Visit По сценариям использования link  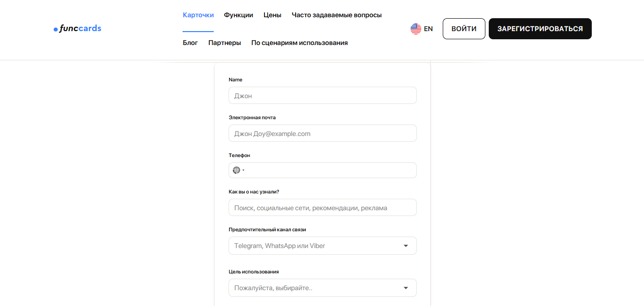point(299,42)
